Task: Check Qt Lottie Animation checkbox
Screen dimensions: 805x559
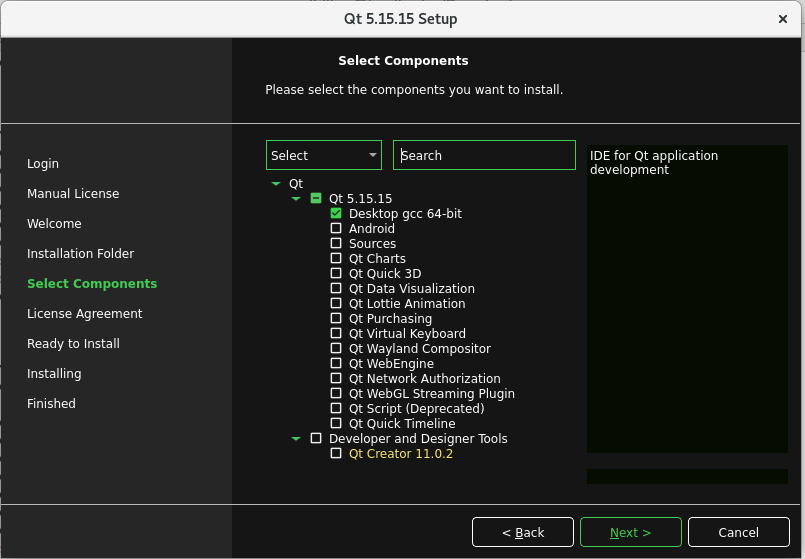Action: pyautogui.click(x=336, y=303)
